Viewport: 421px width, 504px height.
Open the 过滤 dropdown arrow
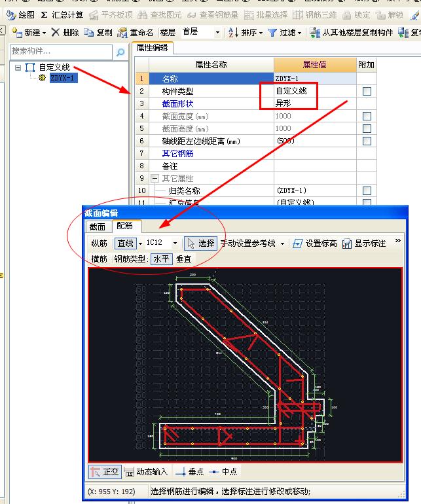pyautogui.click(x=299, y=33)
